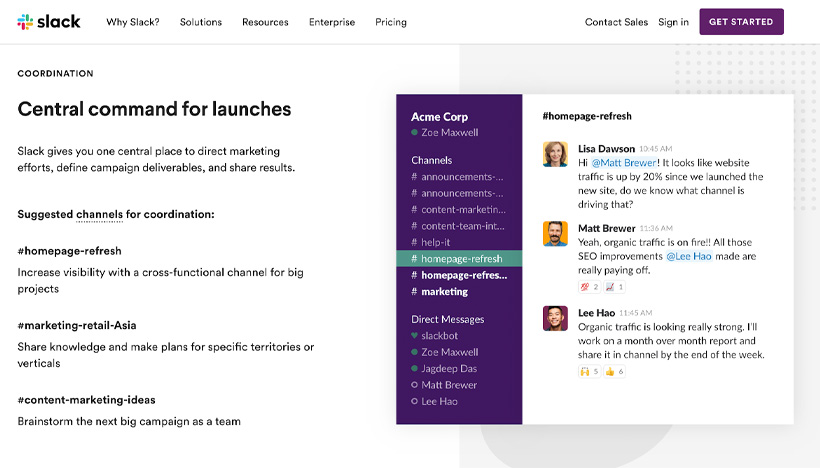
Task: Click hash icon beside marketing channel
Action: tap(414, 291)
